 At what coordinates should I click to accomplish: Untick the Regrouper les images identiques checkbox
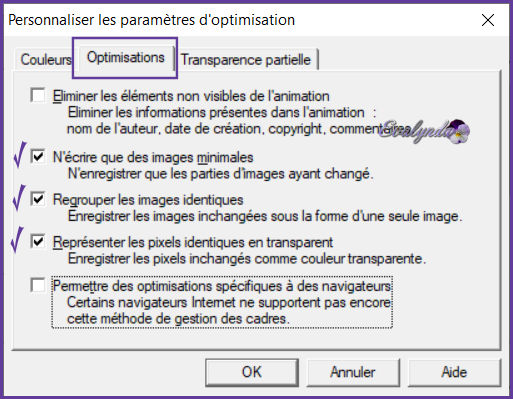(x=38, y=199)
